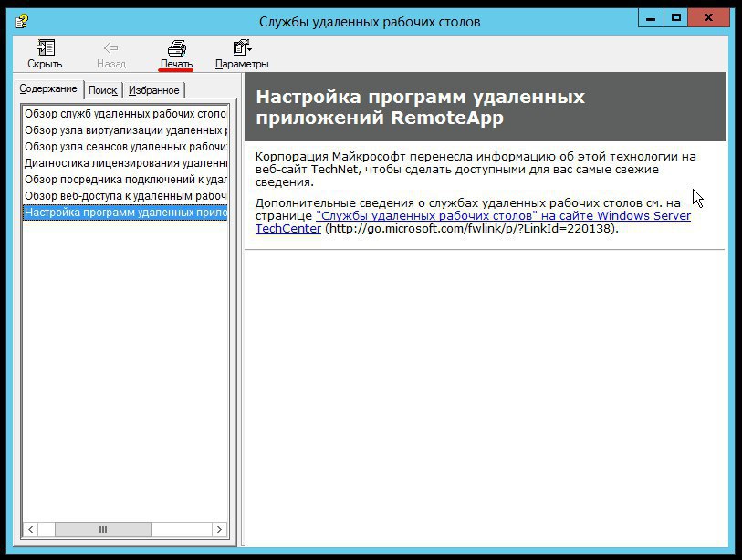
Task: Click the right scroll arrow of contents list
Action: click(219, 529)
